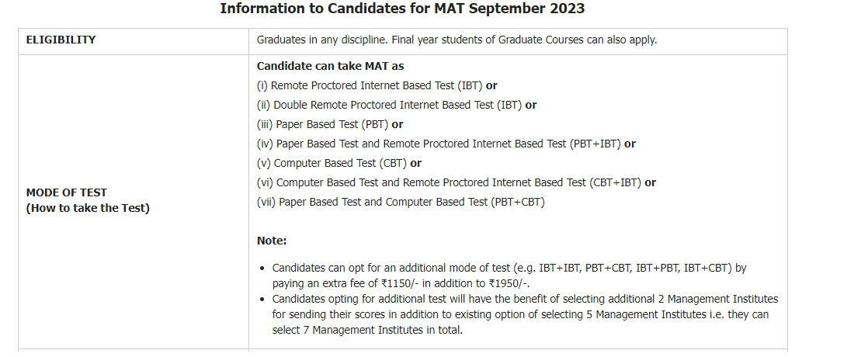Viewport: 868px width, 357px height.
Task: Click second bullet about additional 2 Management Institutes
Action: [524, 299]
